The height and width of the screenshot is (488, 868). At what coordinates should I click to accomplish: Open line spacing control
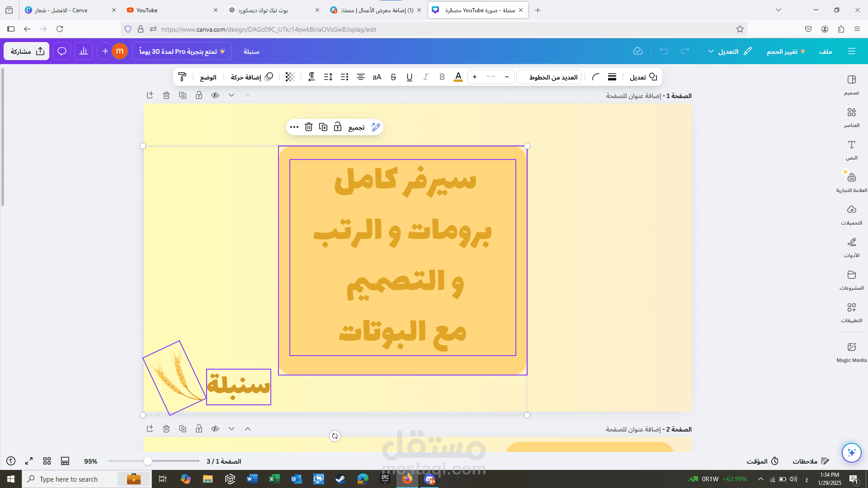pos(328,77)
